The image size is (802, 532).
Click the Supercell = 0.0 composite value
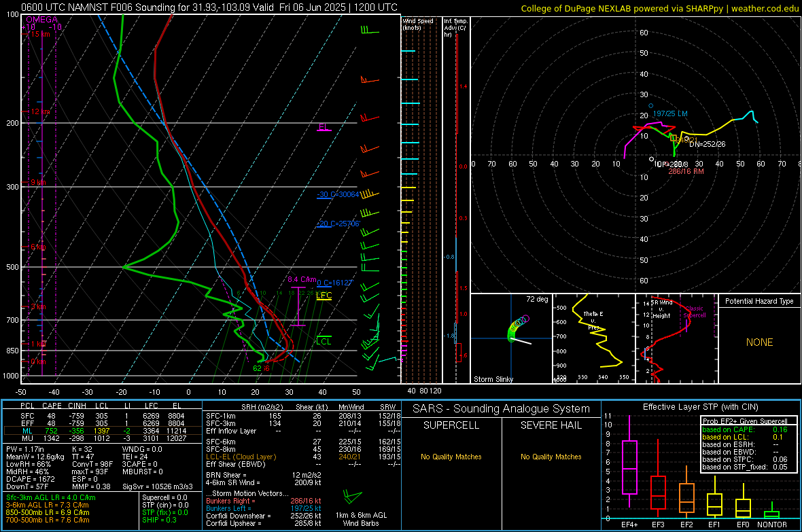pos(164,497)
